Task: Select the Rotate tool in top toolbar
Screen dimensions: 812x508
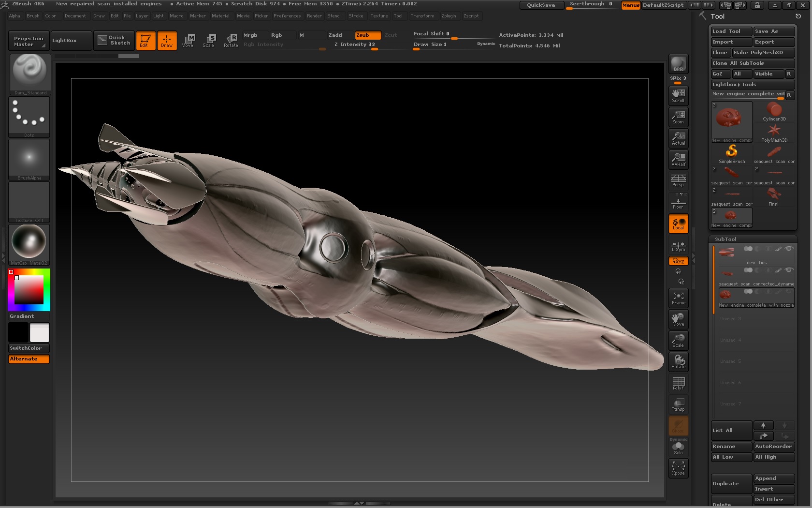Action: click(231, 40)
